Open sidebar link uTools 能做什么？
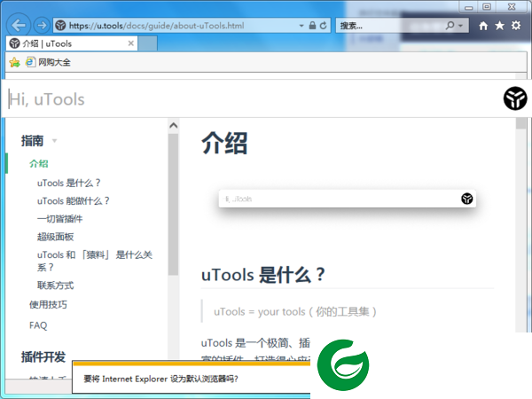Viewport: 532px width, 399px height. 74,201
